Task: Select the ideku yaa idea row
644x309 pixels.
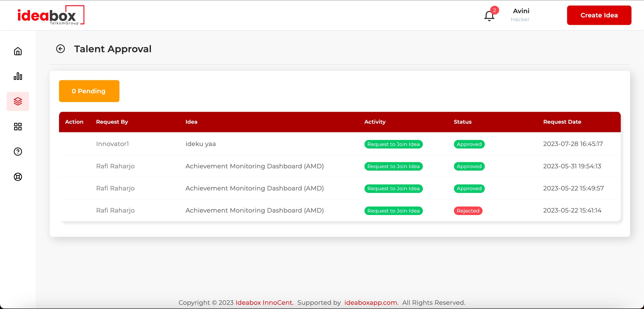Action: pyautogui.click(x=200, y=144)
